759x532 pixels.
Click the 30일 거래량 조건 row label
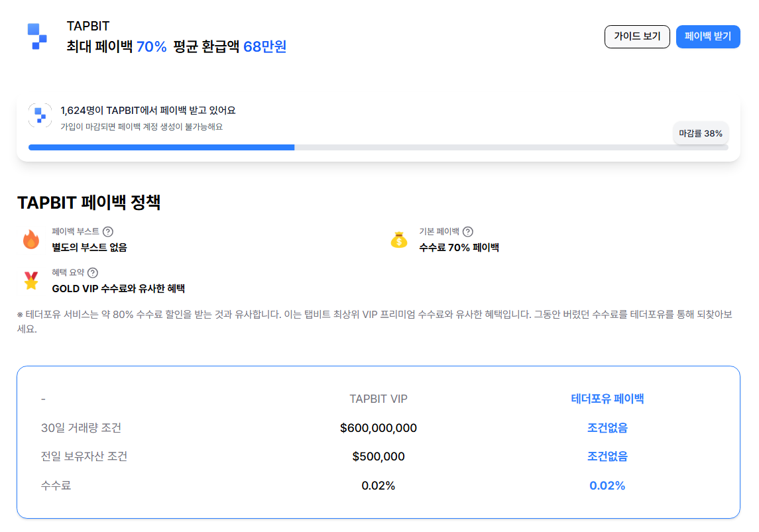point(81,428)
